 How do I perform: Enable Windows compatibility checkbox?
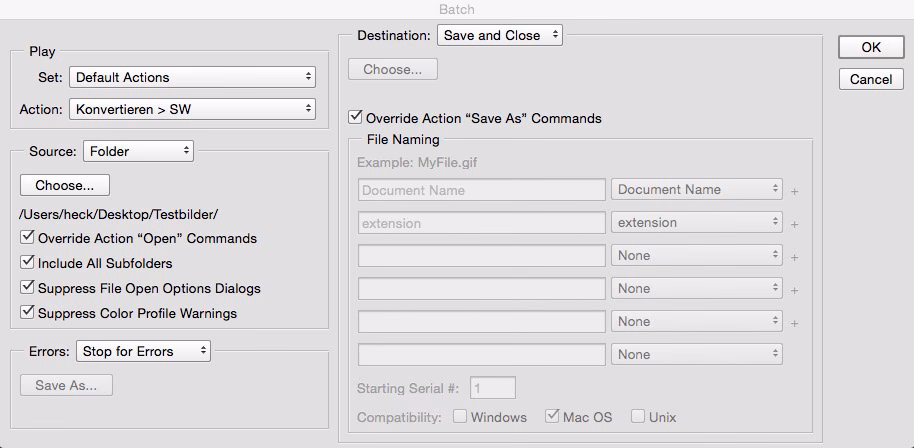[461, 417]
